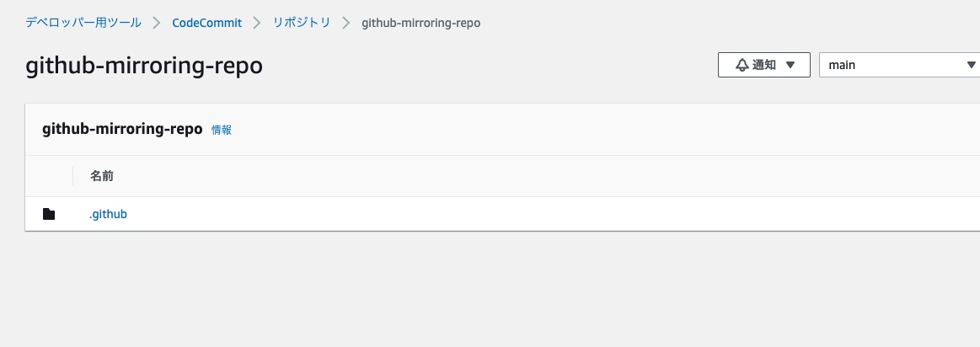Click the large github-mirroring-repo page title
This screenshot has width=980, height=347.
144,66
